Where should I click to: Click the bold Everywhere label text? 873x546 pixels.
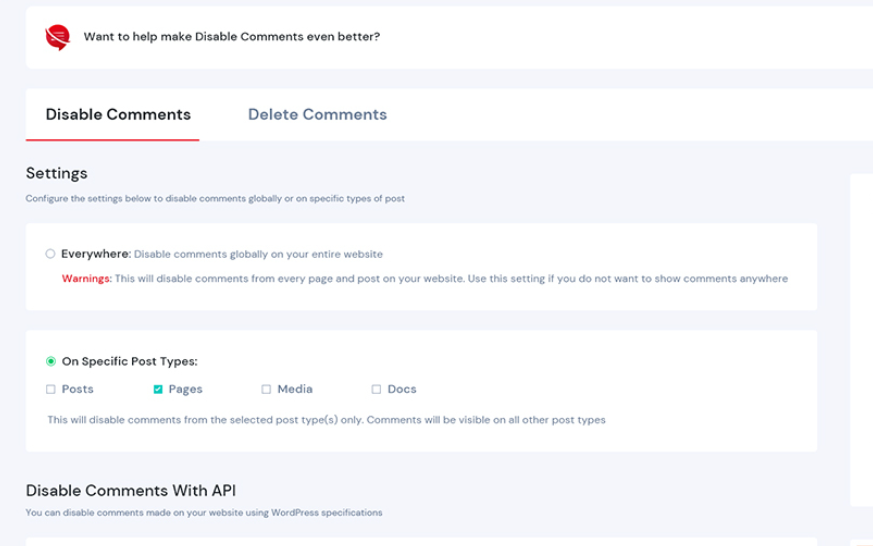click(x=96, y=254)
